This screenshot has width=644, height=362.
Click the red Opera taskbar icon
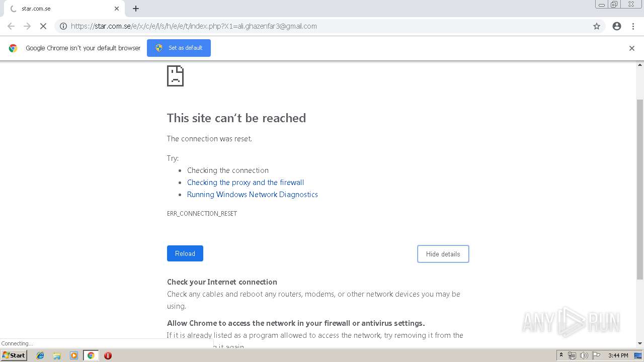108,355
